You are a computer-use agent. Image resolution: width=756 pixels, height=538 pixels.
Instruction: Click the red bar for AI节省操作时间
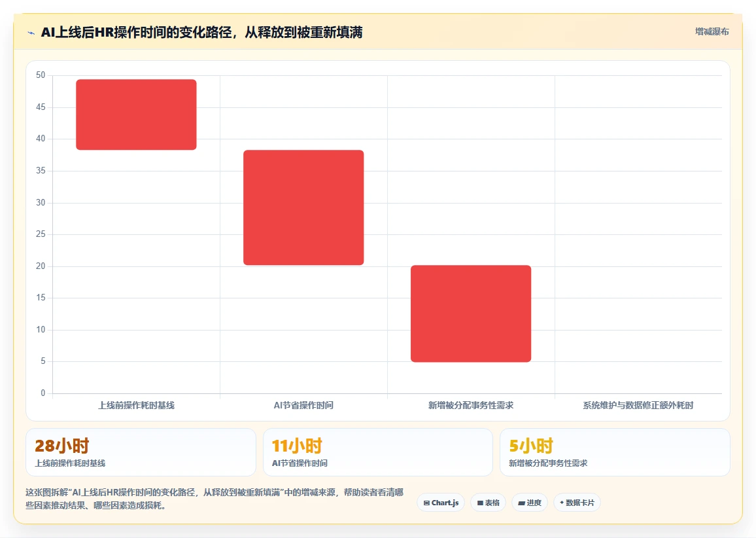(303, 207)
